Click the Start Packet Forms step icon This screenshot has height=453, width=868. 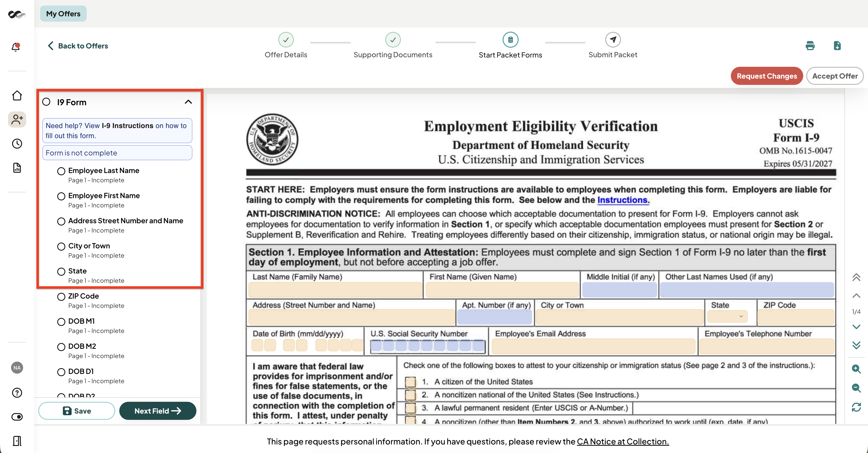coord(511,40)
